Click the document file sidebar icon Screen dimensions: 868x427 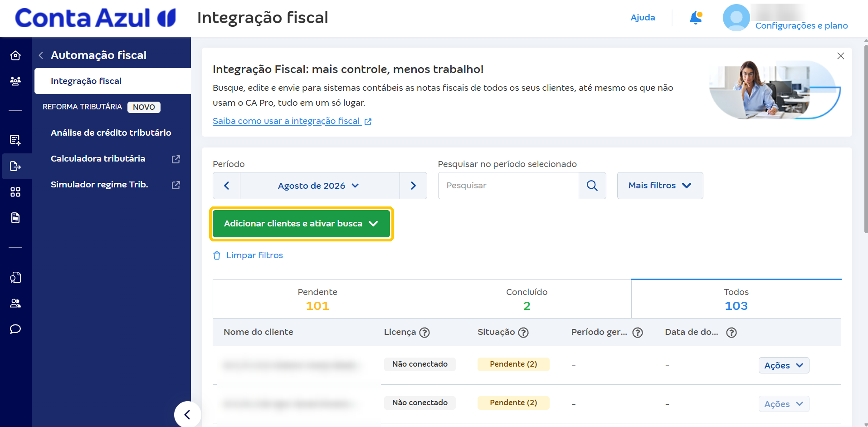[15, 218]
